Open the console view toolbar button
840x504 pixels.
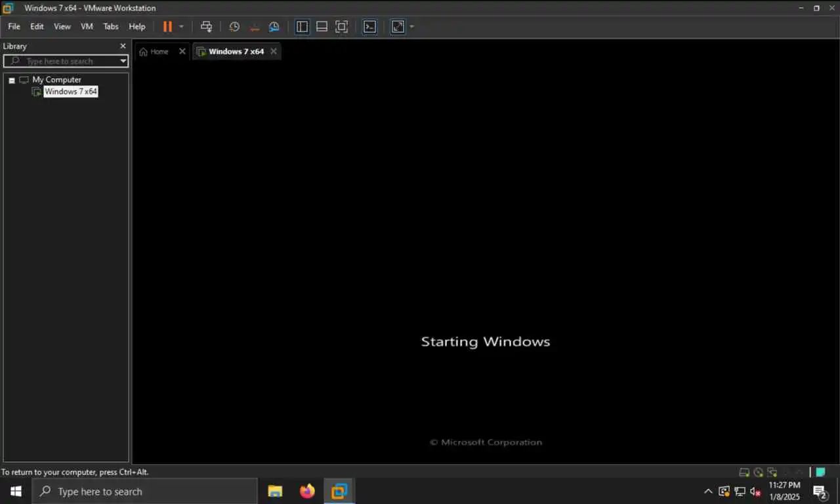click(x=370, y=27)
